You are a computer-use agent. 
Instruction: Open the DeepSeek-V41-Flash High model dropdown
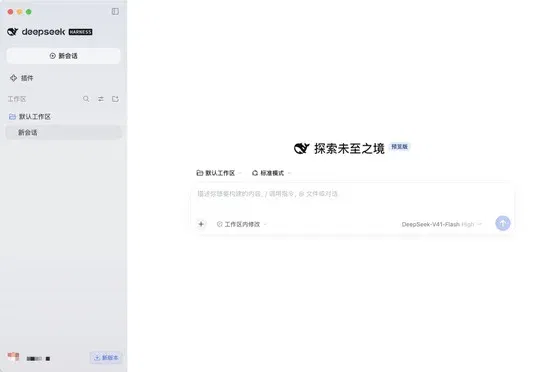(x=442, y=224)
